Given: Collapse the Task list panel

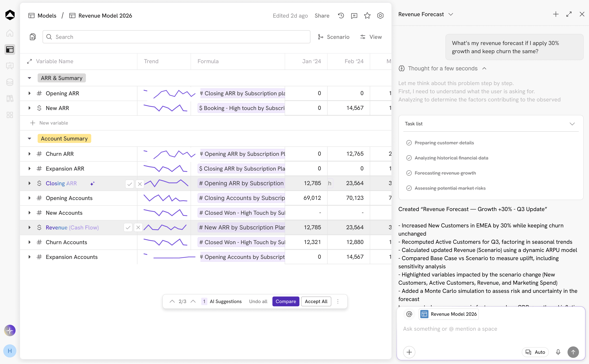Looking at the screenshot, I should 572,124.
